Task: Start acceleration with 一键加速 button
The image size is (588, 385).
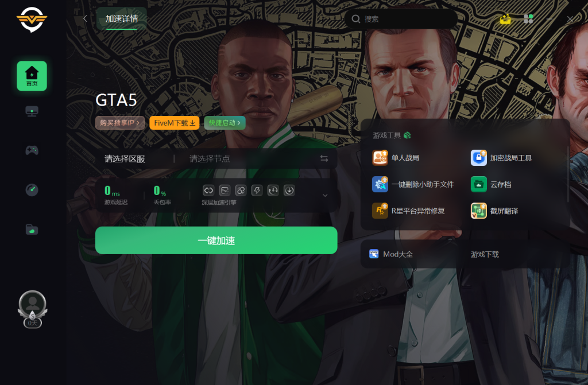Action: [x=216, y=240]
